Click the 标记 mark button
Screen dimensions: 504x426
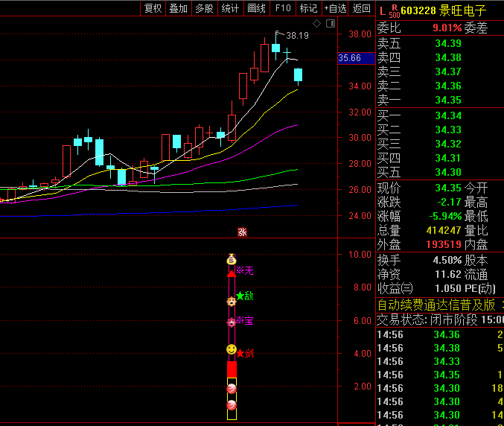coord(308,8)
